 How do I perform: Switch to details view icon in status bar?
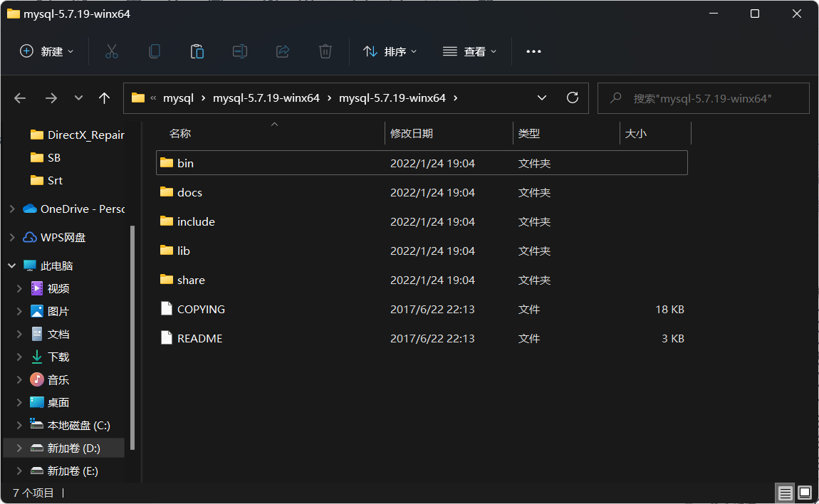[785, 493]
